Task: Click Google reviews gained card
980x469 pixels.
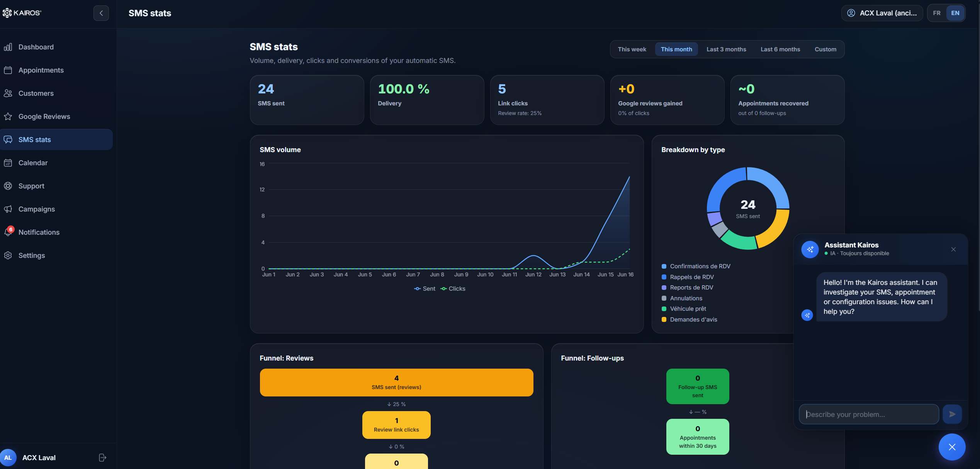Action: [667, 100]
